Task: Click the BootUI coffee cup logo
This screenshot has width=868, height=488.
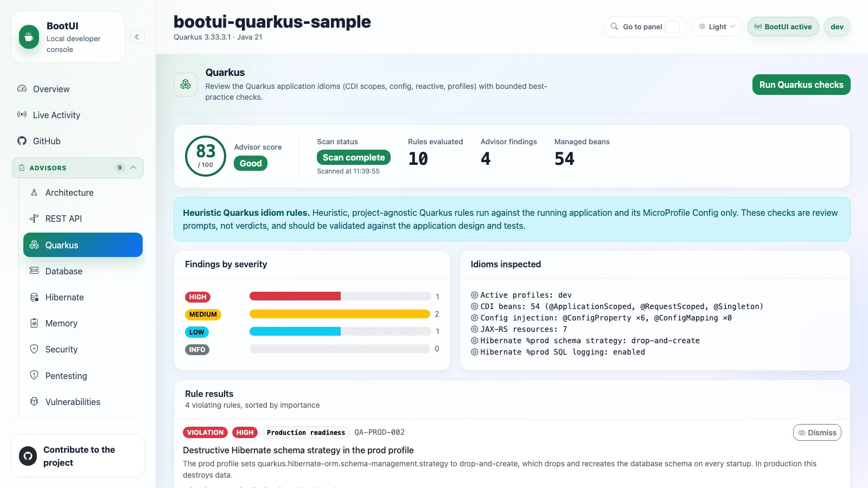Action: pos(29,37)
